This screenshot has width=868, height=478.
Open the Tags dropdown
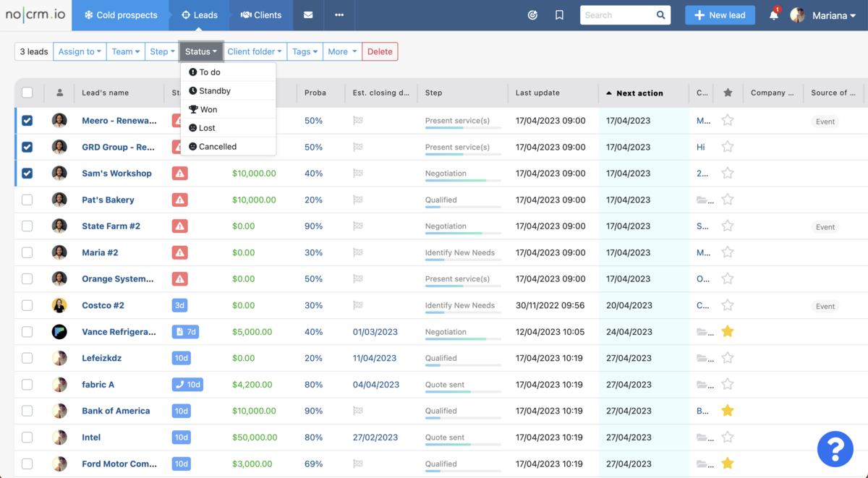click(x=305, y=51)
